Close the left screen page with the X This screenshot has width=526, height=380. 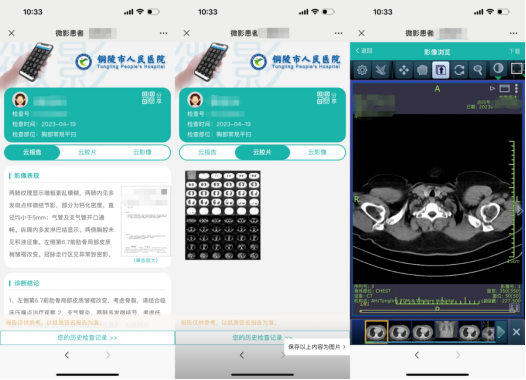coord(11,33)
